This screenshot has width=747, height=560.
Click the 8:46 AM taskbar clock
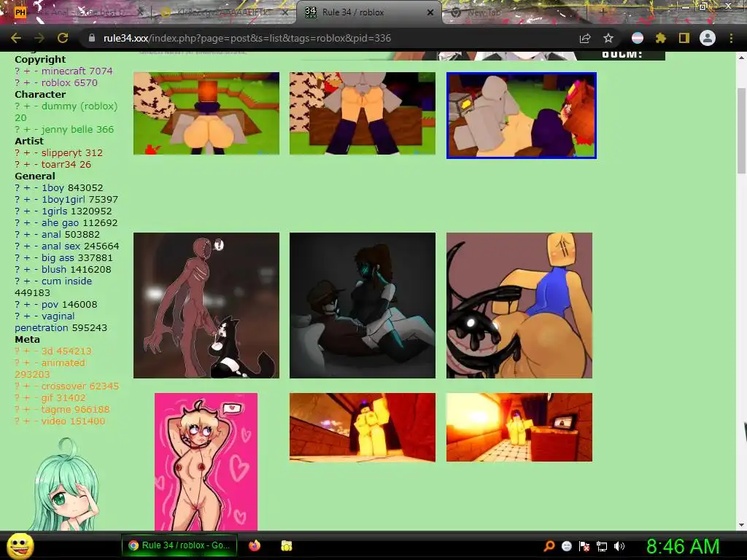[683, 546]
